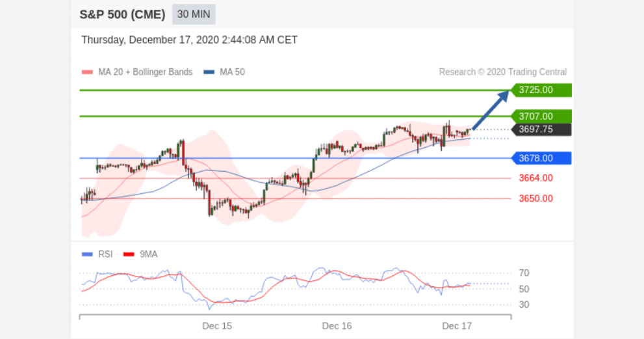Click the MA 50 legend label
This screenshot has height=339, width=644.
point(232,72)
